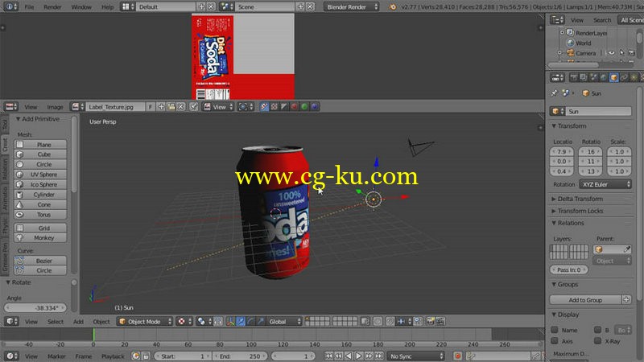Enable the Name display checkbox
The height and width of the screenshot is (362, 644).
pyautogui.click(x=555, y=330)
